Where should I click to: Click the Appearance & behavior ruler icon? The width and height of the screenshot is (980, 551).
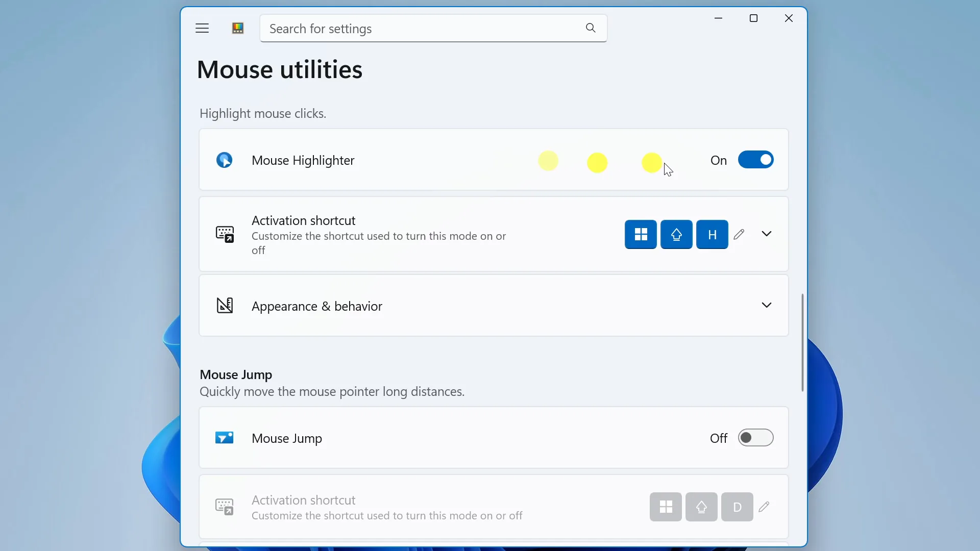(x=225, y=306)
